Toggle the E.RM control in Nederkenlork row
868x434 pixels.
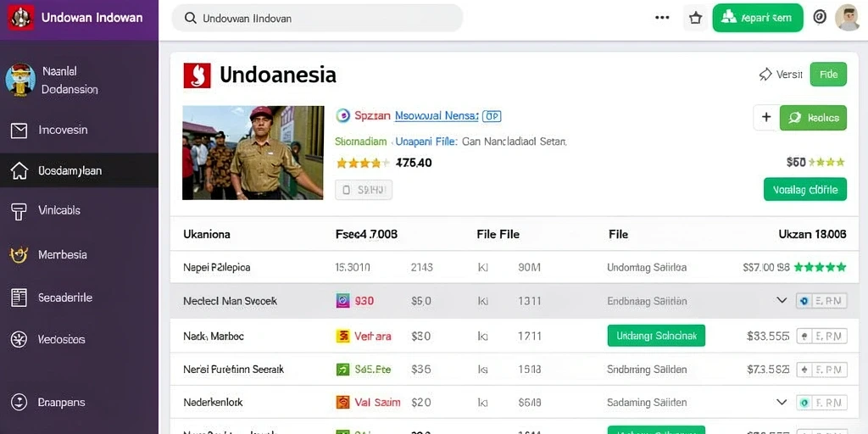pos(821,403)
